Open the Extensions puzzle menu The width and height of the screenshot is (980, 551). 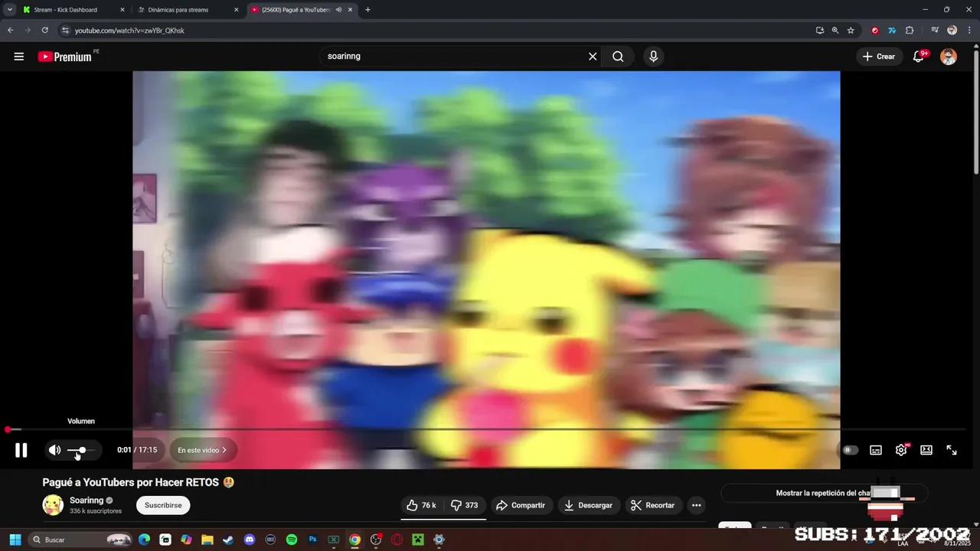[910, 31]
